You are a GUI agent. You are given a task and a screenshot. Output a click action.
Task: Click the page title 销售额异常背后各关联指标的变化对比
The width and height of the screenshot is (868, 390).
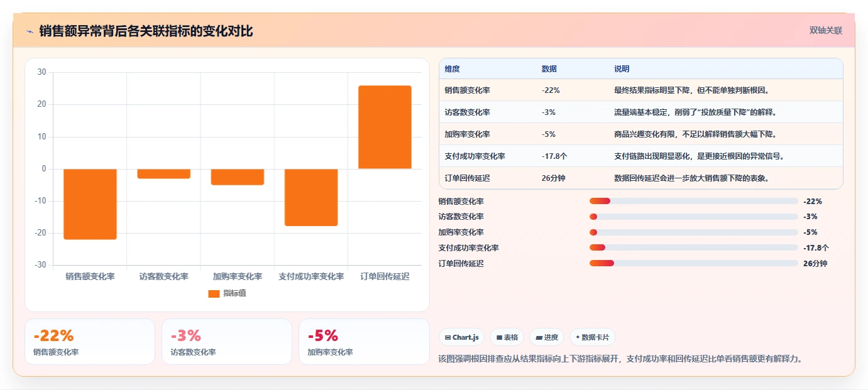click(146, 31)
